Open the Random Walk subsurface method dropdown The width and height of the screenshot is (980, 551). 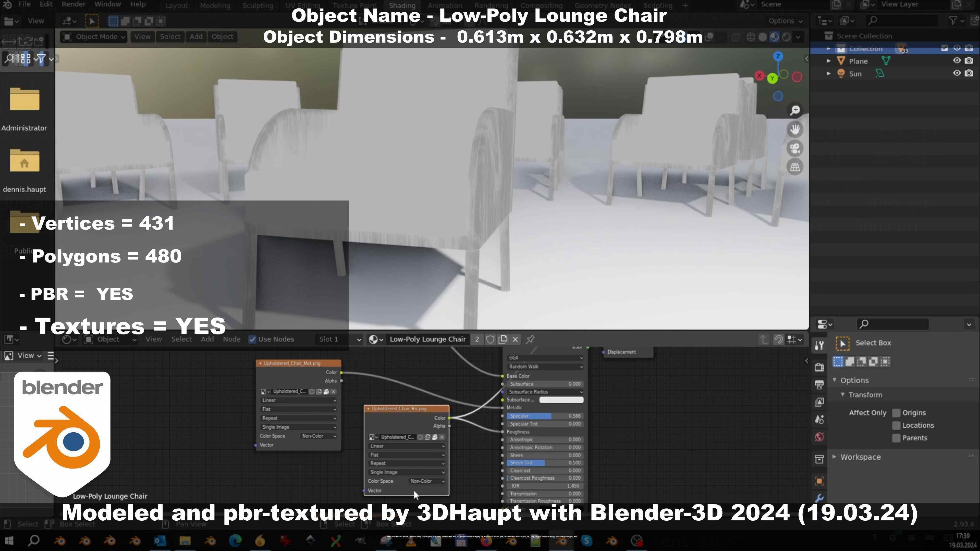545,367
